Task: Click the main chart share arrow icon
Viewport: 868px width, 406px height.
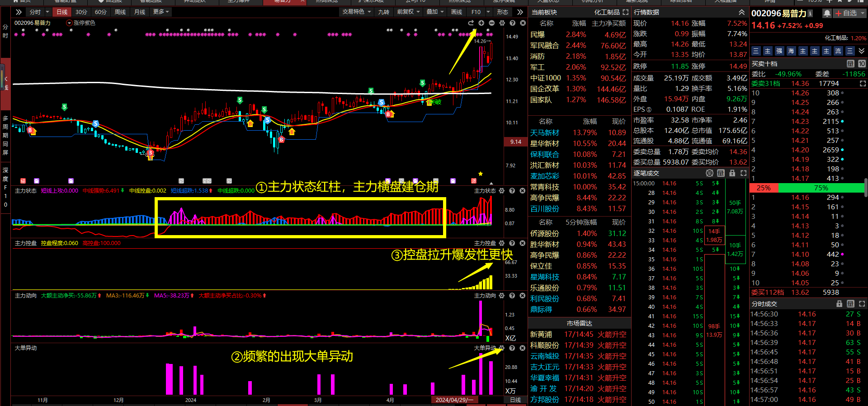Action: (471, 23)
